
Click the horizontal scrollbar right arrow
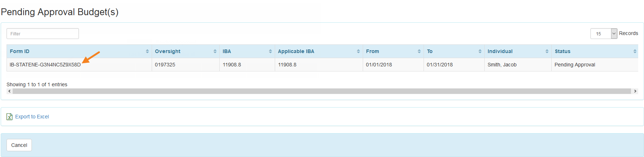[x=635, y=91]
